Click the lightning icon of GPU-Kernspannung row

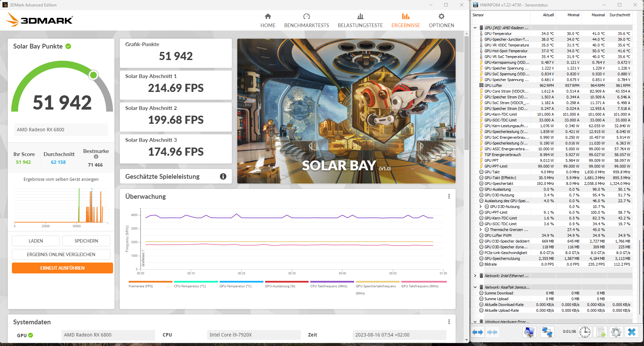[x=481, y=62]
